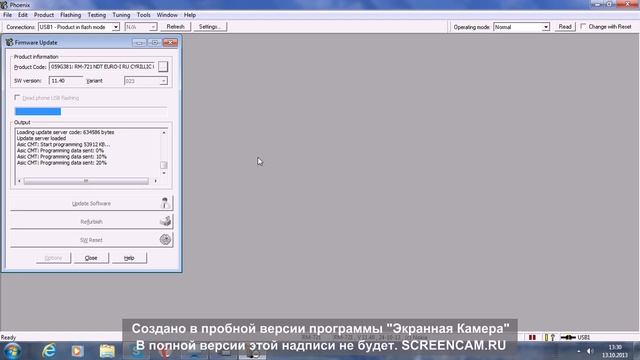Click the Update Software button label
The width and height of the screenshot is (640, 360).
91,203
